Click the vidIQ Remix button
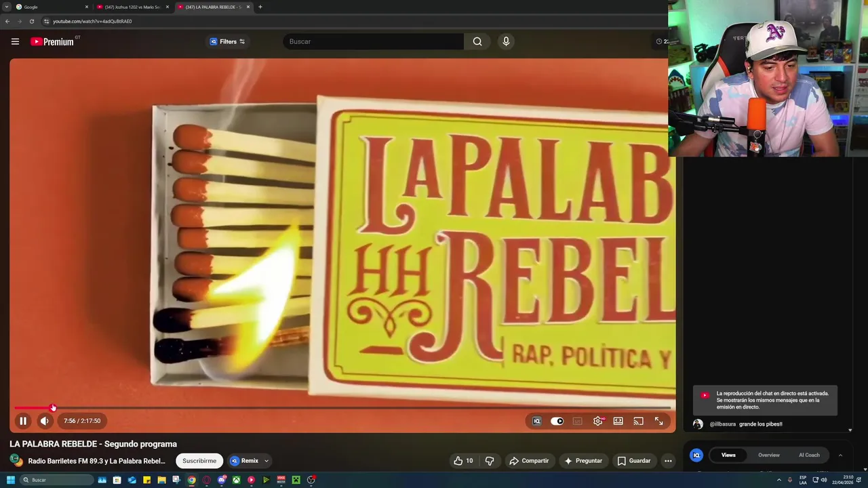The height and width of the screenshot is (488, 868). point(244,461)
